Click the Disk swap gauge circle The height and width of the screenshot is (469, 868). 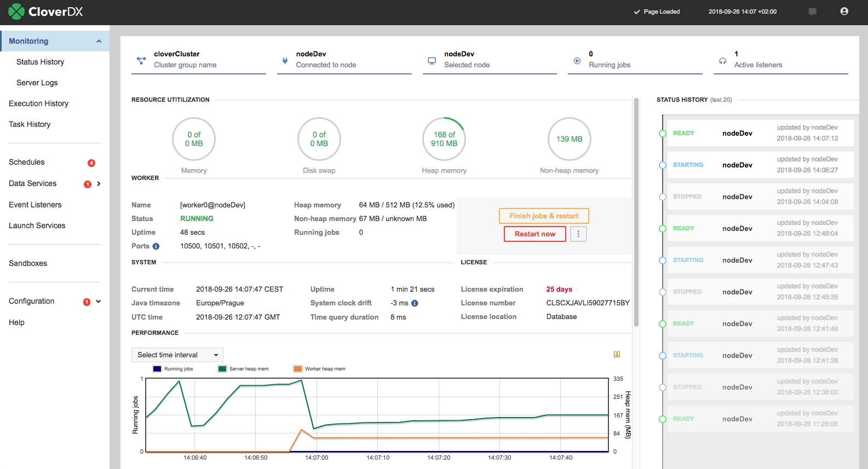tap(319, 139)
